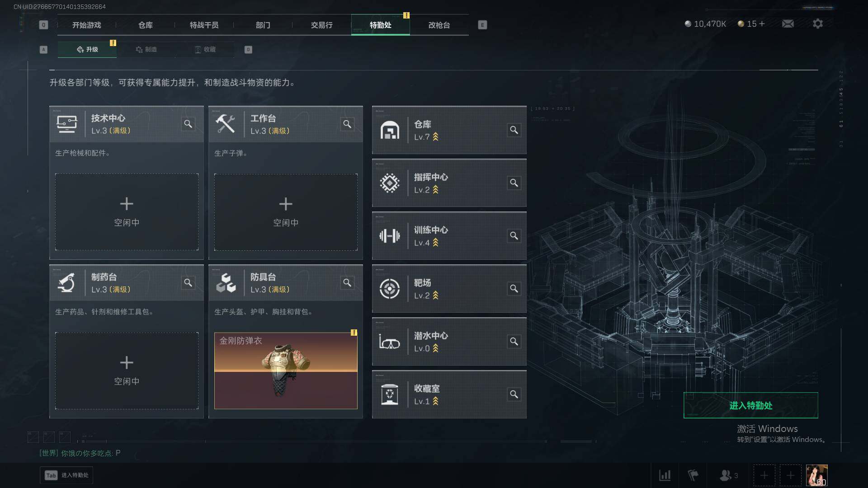The height and width of the screenshot is (488, 868).
Task: Expand the 收藏室 Lv.1 upgrade entry
Action: coord(449,394)
